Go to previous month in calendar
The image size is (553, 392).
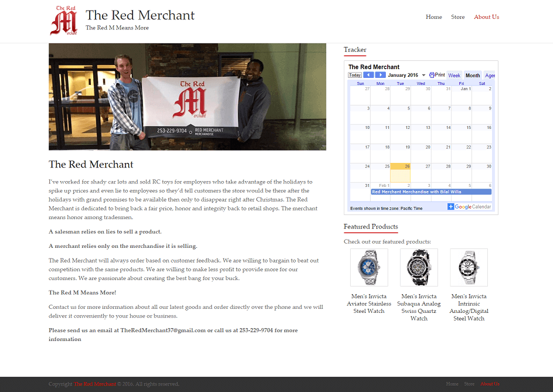(368, 75)
